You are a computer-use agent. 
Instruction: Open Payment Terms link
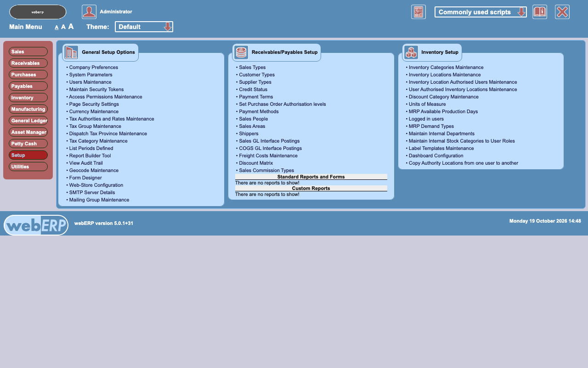pyautogui.click(x=256, y=97)
